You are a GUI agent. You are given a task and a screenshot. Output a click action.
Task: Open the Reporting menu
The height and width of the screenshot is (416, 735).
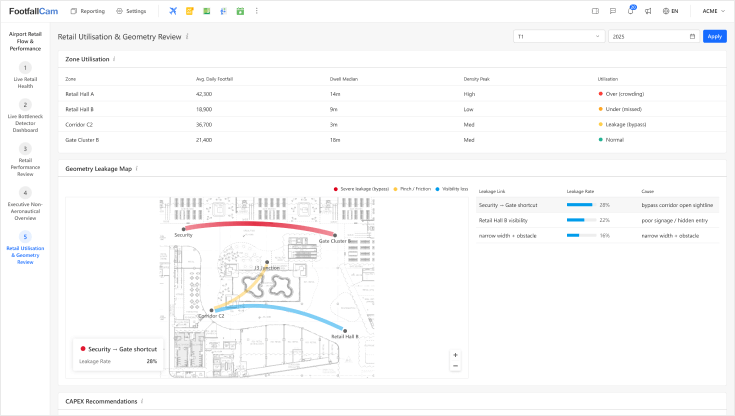click(x=87, y=11)
